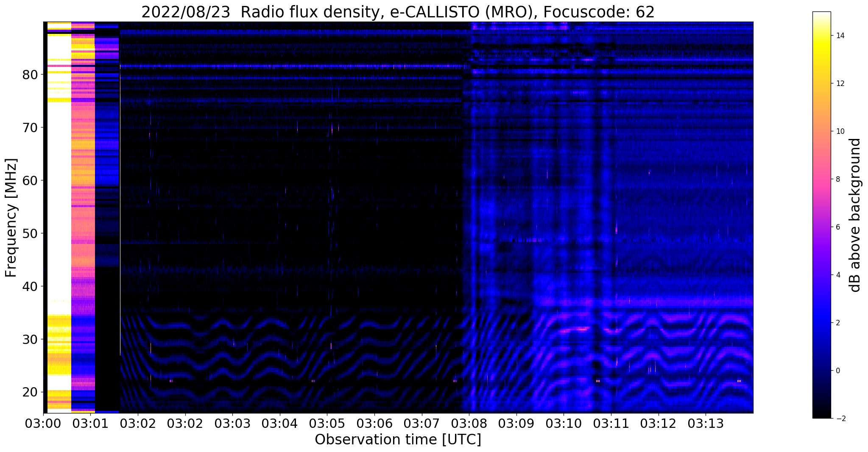This screenshot has width=868, height=452.
Task: Click the 70 MHz frequency tick label
Action: point(30,128)
